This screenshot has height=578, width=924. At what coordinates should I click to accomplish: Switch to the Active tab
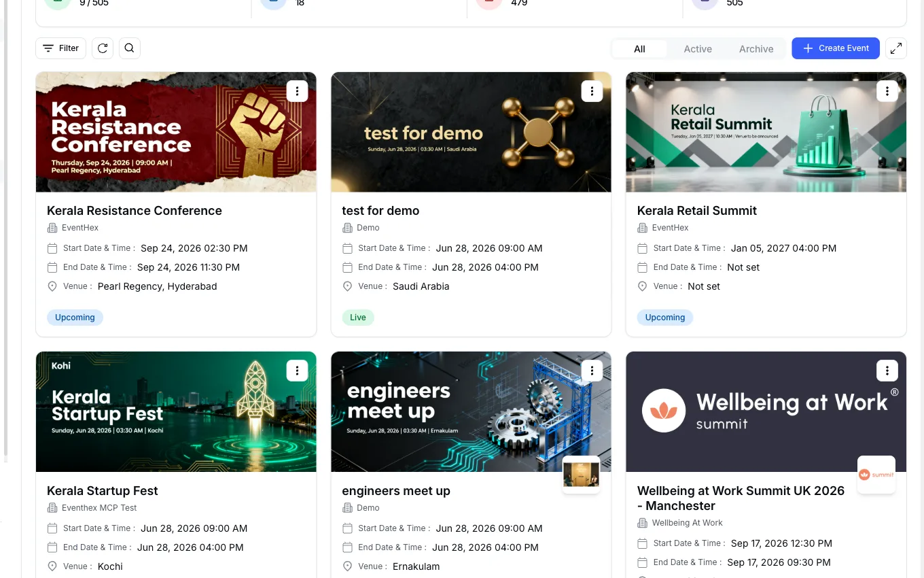698,49
